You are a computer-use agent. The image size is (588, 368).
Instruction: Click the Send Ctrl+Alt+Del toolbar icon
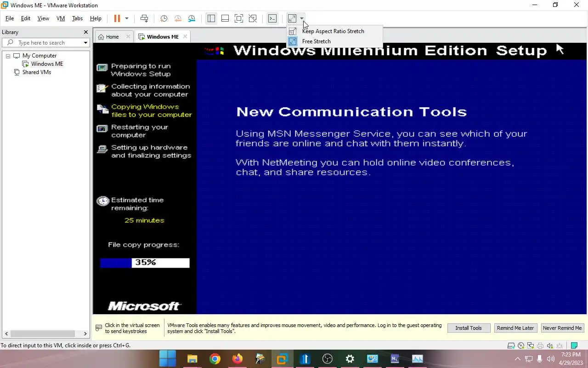(144, 18)
